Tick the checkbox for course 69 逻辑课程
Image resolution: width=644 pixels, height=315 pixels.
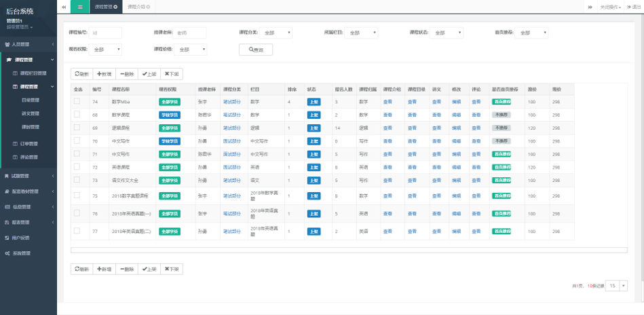tap(77, 128)
